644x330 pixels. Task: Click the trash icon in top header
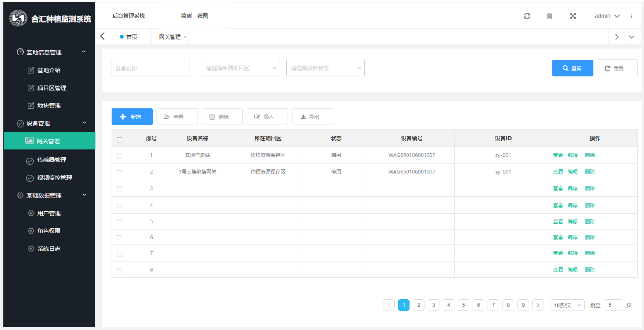point(549,16)
